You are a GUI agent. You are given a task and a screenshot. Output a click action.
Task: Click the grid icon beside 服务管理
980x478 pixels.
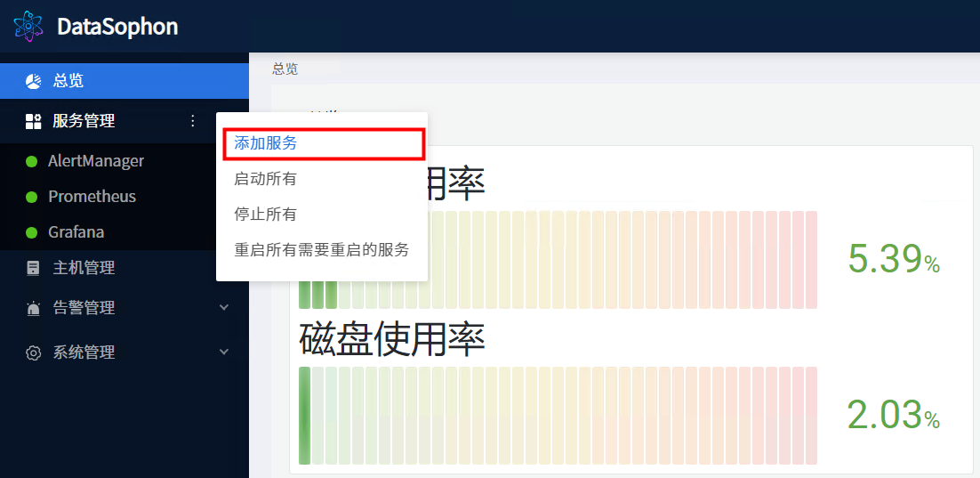tap(33, 121)
